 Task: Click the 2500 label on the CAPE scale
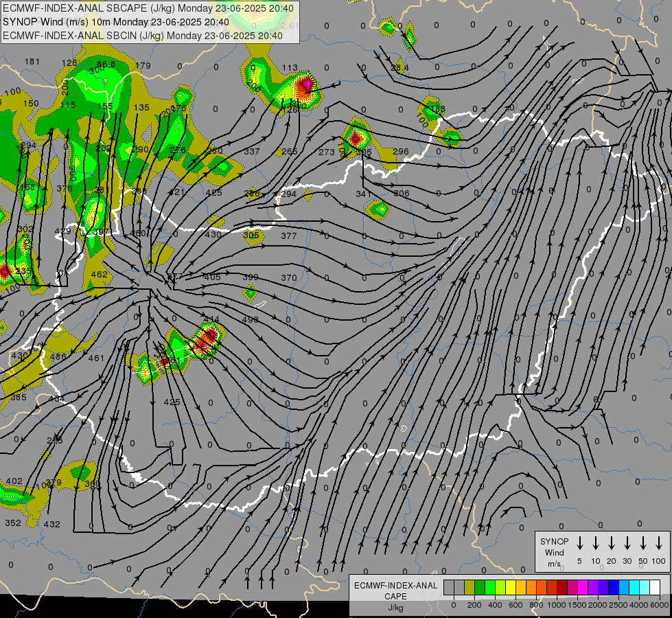coord(618,605)
